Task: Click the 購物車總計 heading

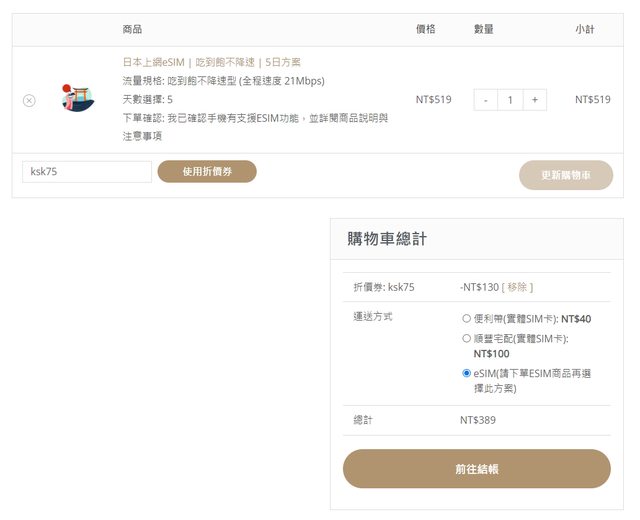Action: point(387,239)
